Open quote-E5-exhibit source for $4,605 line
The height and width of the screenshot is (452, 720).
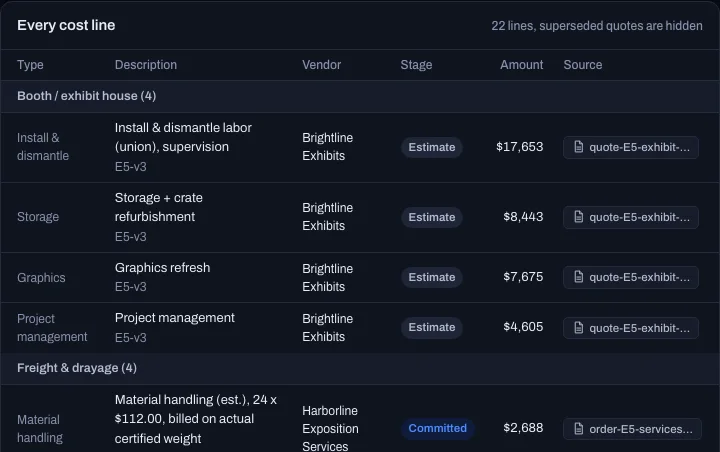pos(631,328)
